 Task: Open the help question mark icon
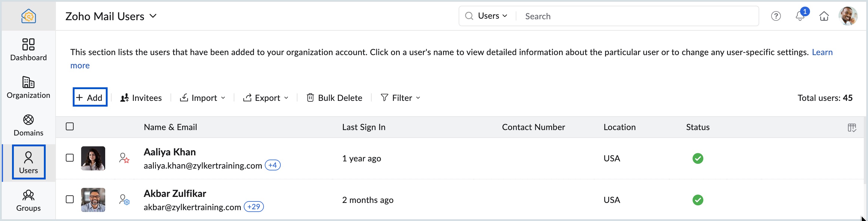pyautogui.click(x=776, y=16)
